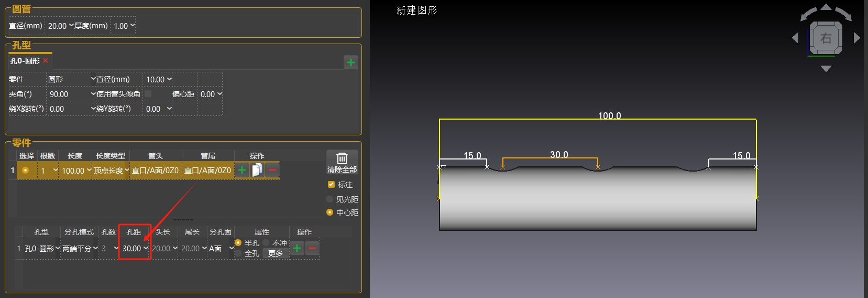This screenshot has width=868, height=298.
Task: Close the 孔0-圆形 tab with its red X
Action: 46,61
